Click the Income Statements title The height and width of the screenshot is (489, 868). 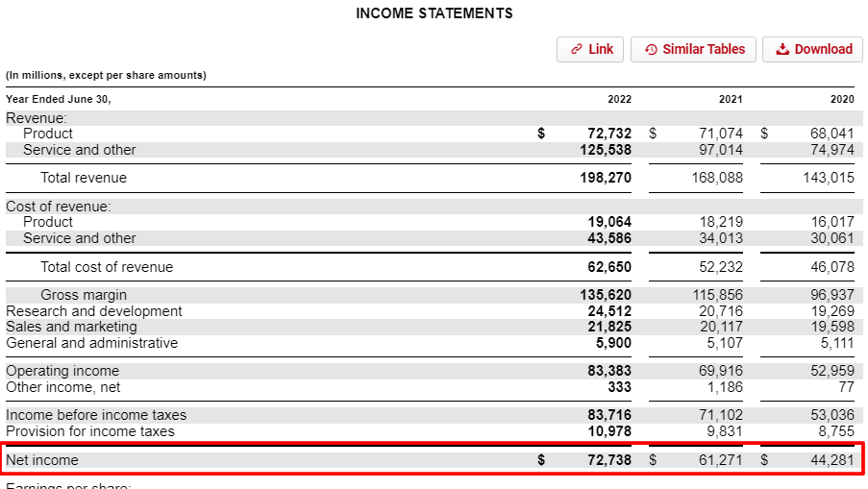click(x=434, y=13)
